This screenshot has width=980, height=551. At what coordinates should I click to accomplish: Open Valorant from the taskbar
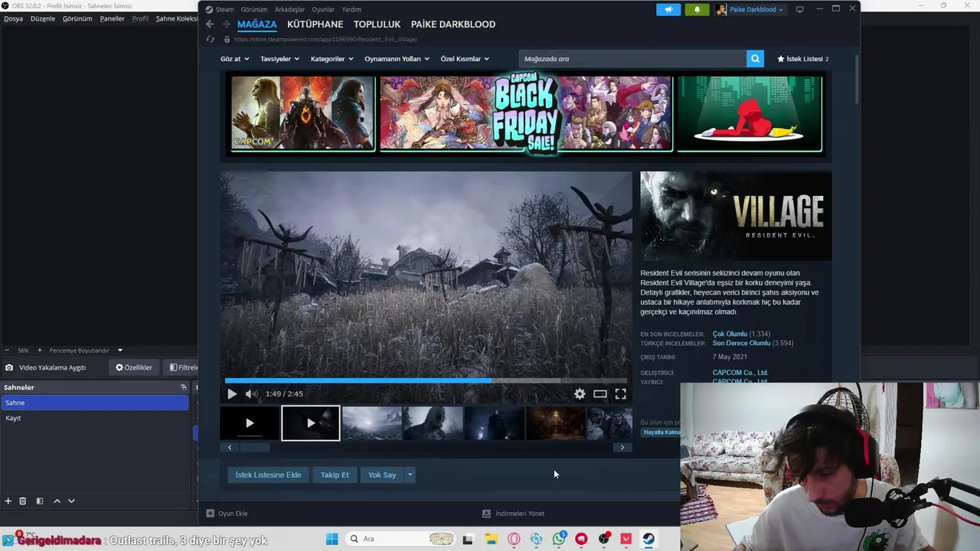626,539
